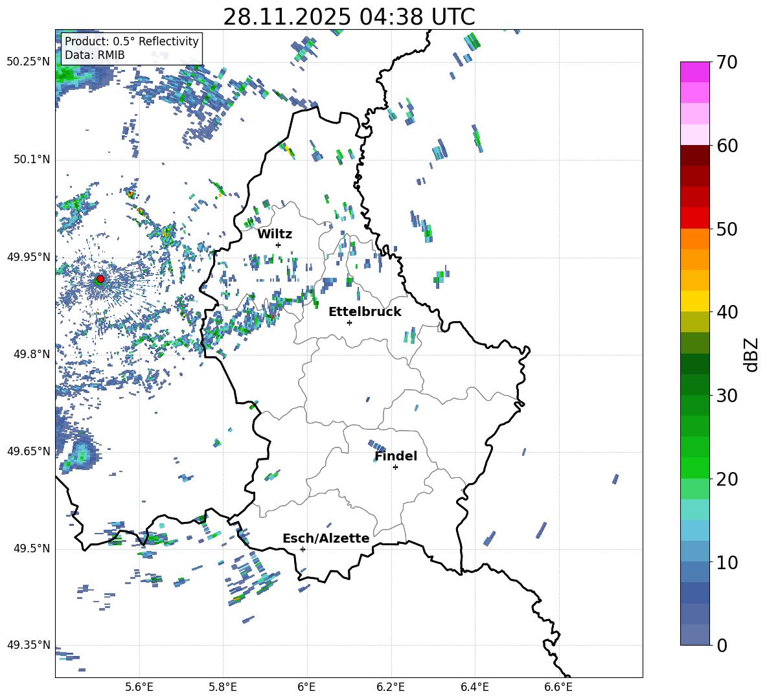Click the Data: RMIB text
767x700 pixels.
coord(95,55)
